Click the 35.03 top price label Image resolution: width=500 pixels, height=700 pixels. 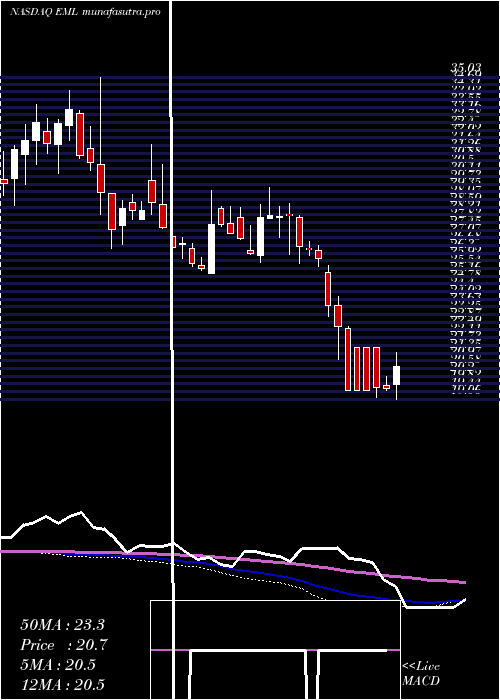(x=466, y=67)
